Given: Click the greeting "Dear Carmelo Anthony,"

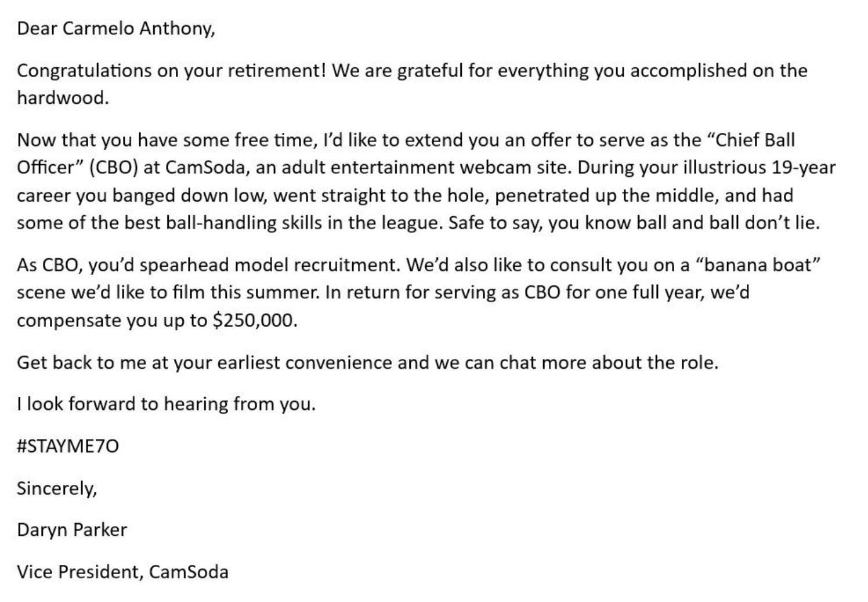Looking at the screenshot, I should coord(116,28).
